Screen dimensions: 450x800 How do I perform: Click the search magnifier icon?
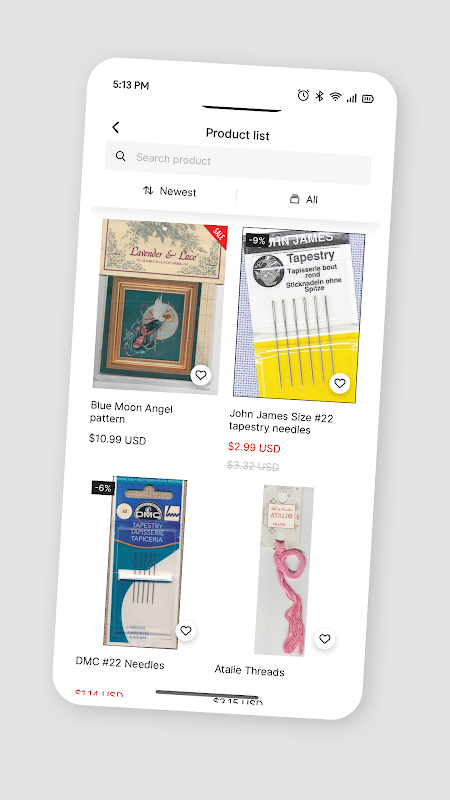(x=120, y=156)
